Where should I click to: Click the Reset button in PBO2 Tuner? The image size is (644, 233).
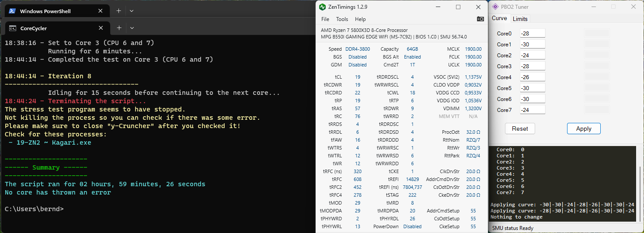click(x=520, y=129)
